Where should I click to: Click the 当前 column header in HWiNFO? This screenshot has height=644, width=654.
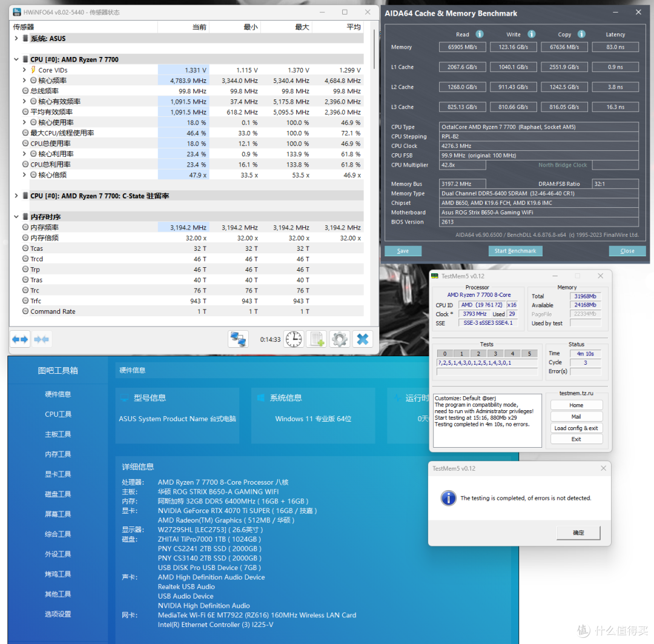coord(183,27)
